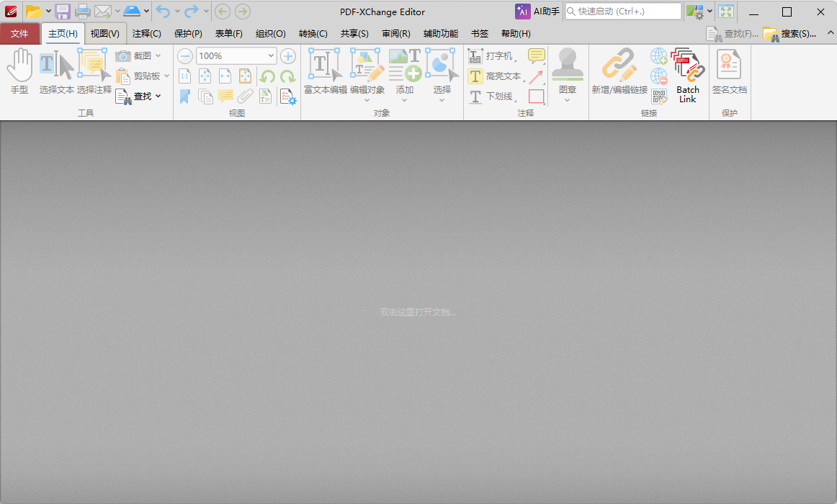The image size is (837, 504).
Task: Click the remove web links globe icon
Action: click(x=658, y=76)
